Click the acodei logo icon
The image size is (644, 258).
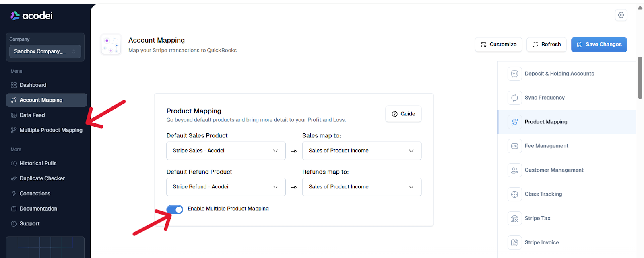[x=15, y=16]
